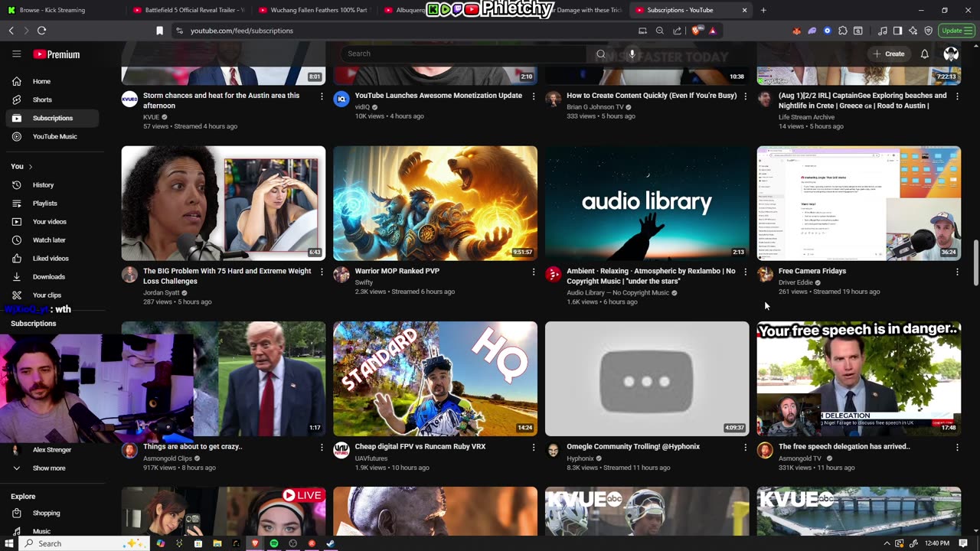
Task: Open options menu for Warrior MOP Ranked PVP
Action: 534,272
